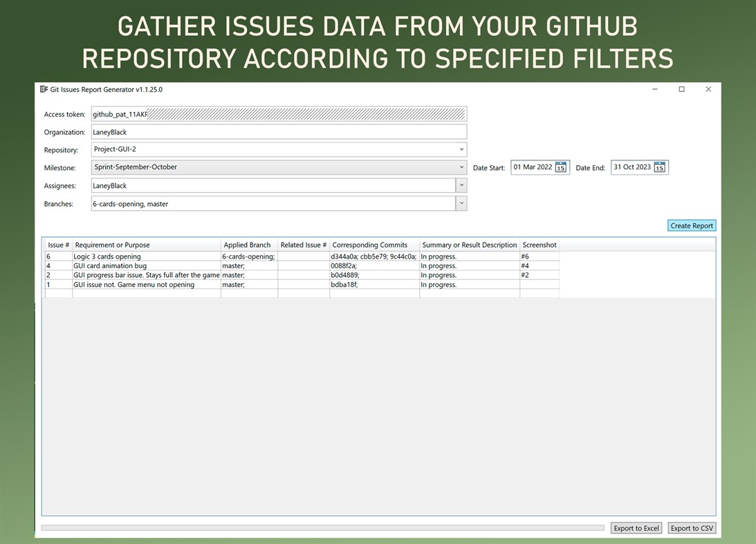This screenshot has width=756, height=544.
Task: Close the Git Issues Report Generator window
Action: [x=708, y=89]
